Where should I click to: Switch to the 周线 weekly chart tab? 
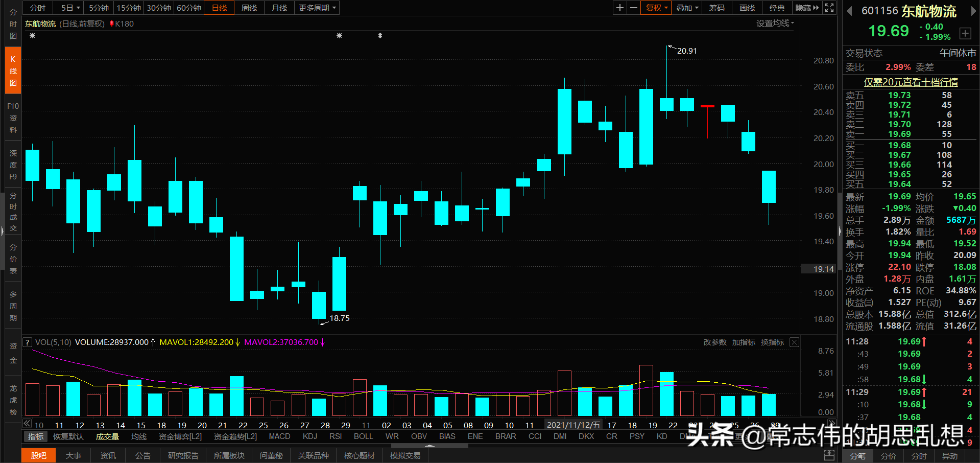(x=249, y=8)
